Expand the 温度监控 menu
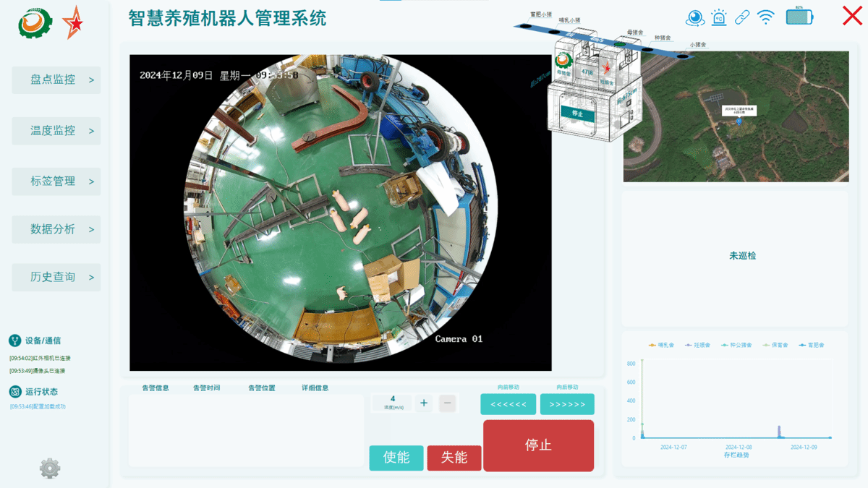Image resolution: width=868 pixels, height=488 pixels. point(56,131)
